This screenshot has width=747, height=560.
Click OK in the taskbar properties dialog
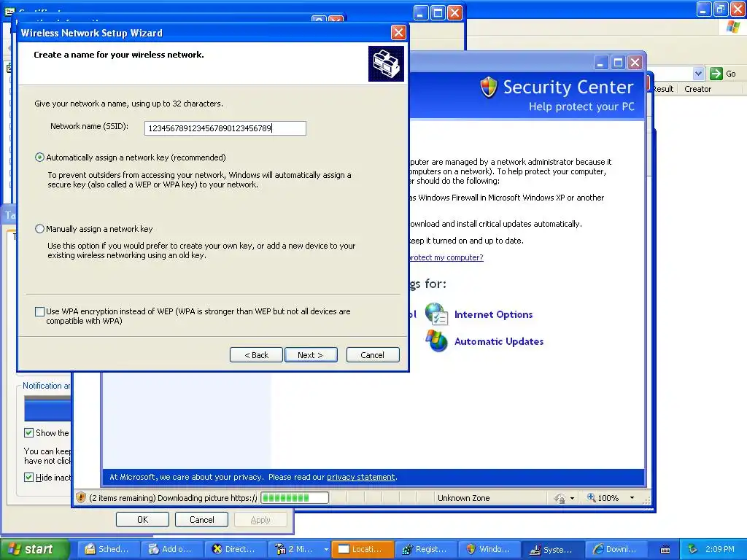point(142,519)
